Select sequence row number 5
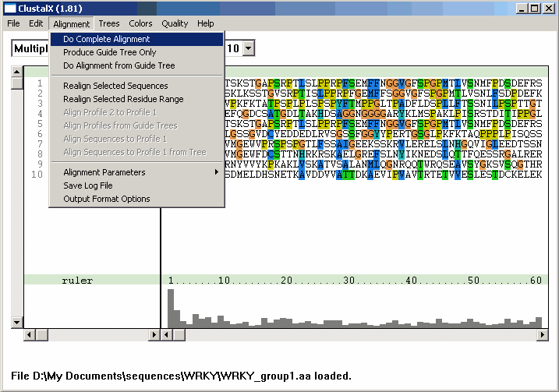 point(40,124)
